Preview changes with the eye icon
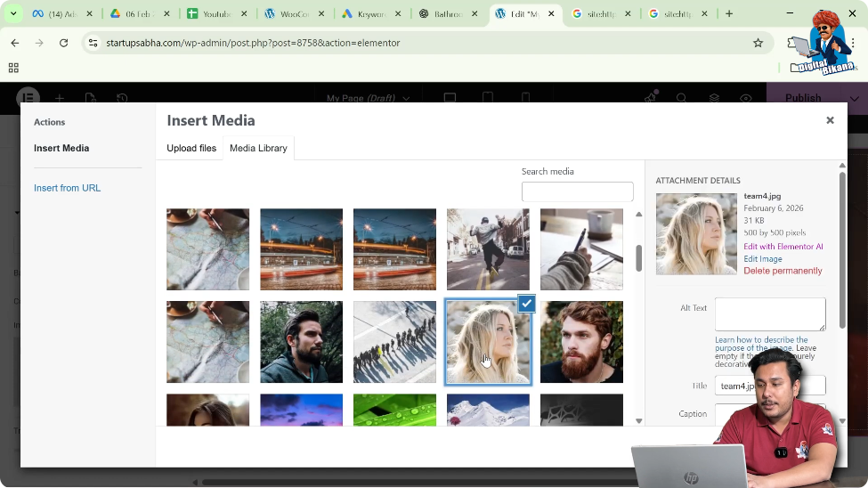 tap(746, 98)
